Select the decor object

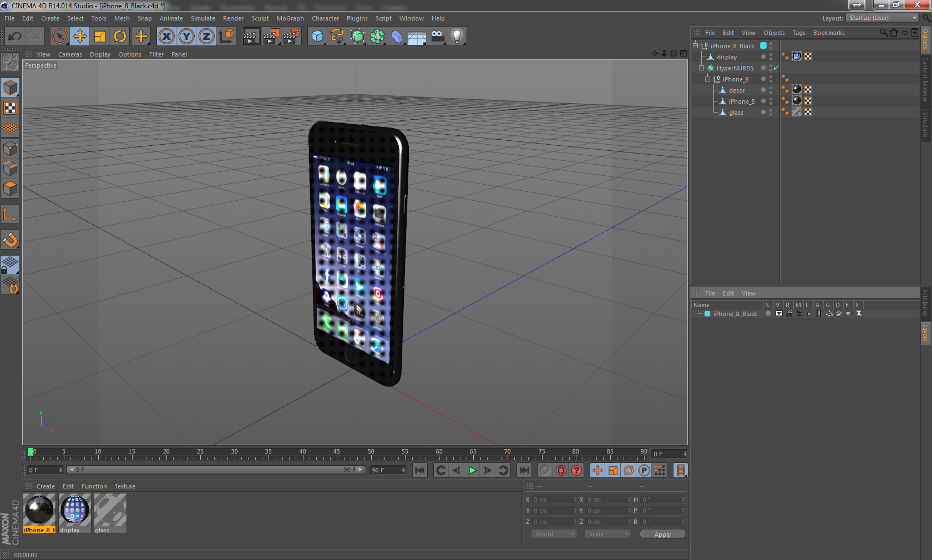coord(737,90)
